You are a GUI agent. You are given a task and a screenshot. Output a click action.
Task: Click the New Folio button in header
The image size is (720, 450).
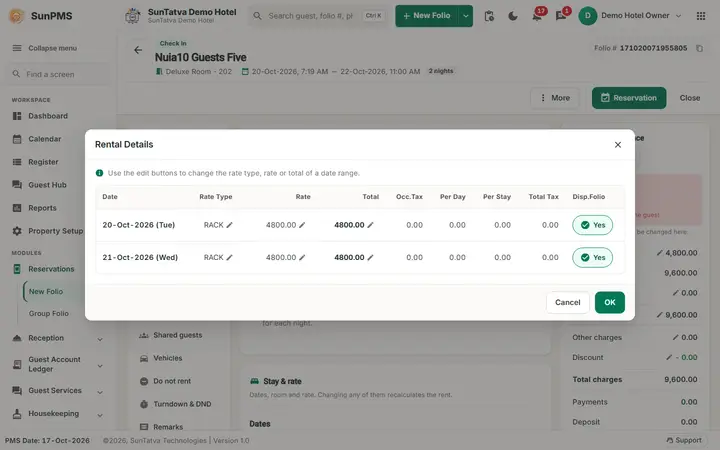coord(427,16)
